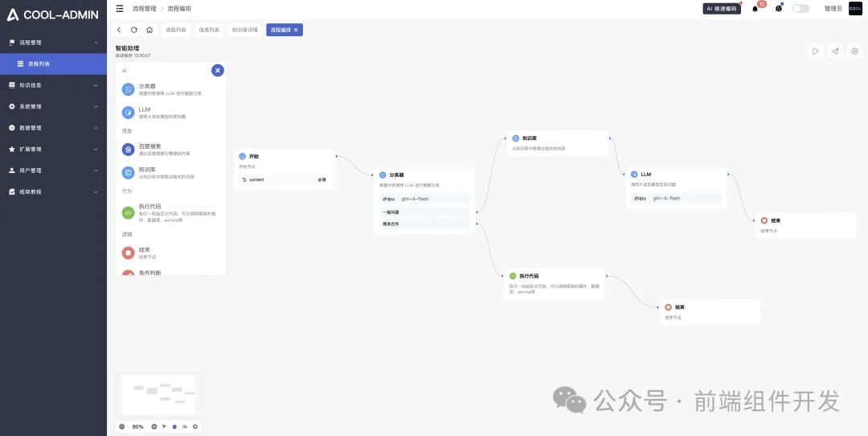Screen dimensions: 868x436
Task: Click the zhipu model field in LLM node
Action: coord(676,198)
